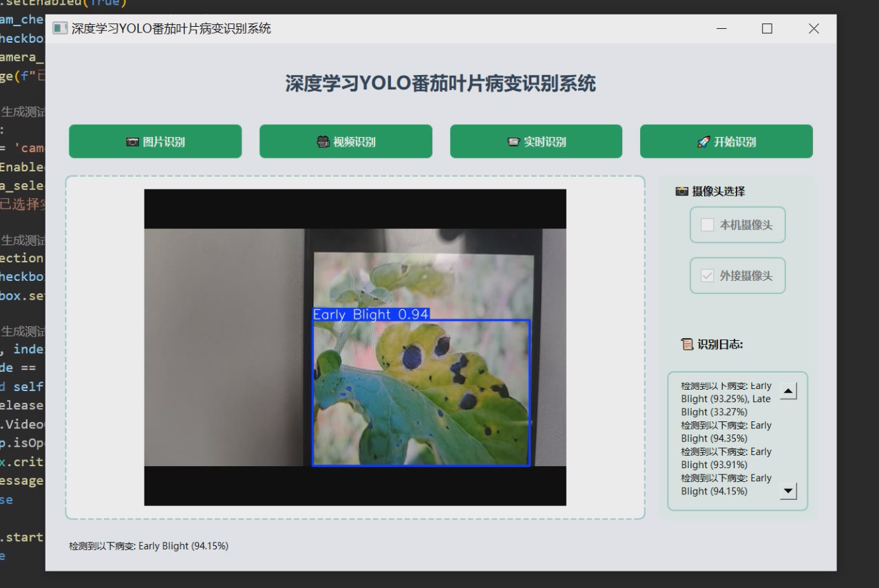The width and height of the screenshot is (879, 588).
Task: Close the YOLO recognition window
Action: pyautogui.click(x=814, y=28)
